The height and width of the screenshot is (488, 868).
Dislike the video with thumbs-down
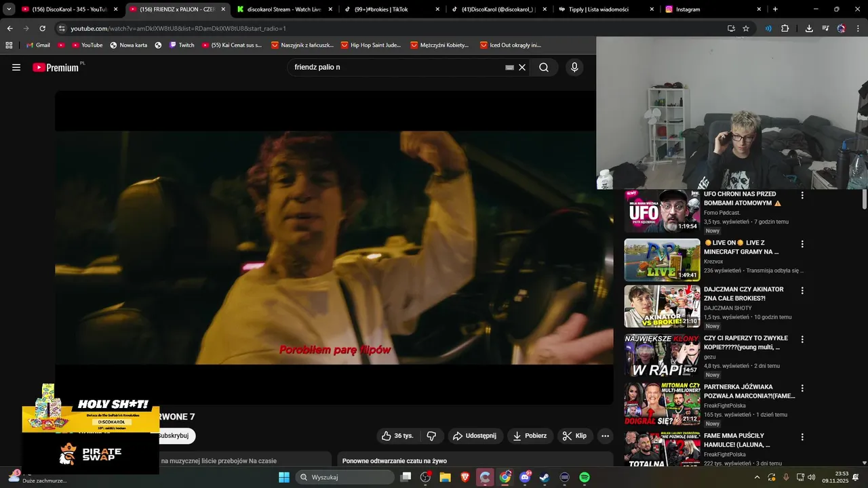coord(431,436)
